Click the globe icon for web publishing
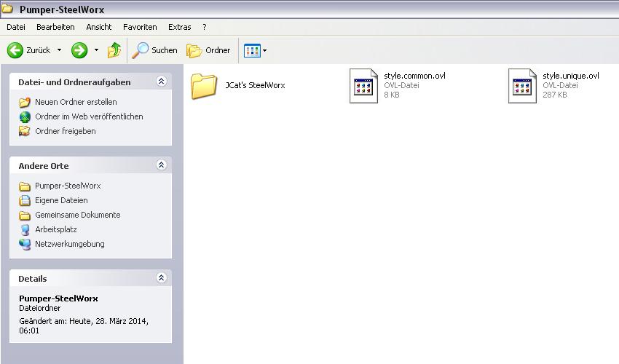Viewport: 619px width, 364px height. pos(25,117)
